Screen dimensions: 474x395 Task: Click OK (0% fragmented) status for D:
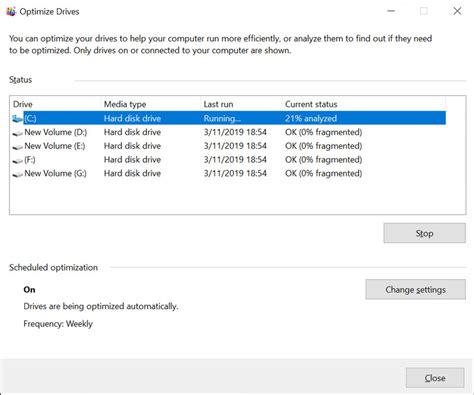click(x=323, y=132)
